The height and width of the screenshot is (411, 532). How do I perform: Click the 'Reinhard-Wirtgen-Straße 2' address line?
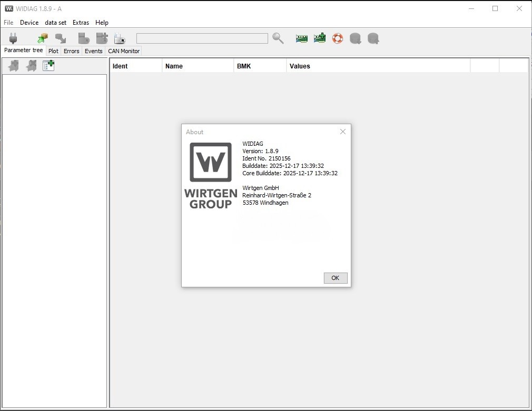pos(277,195)
